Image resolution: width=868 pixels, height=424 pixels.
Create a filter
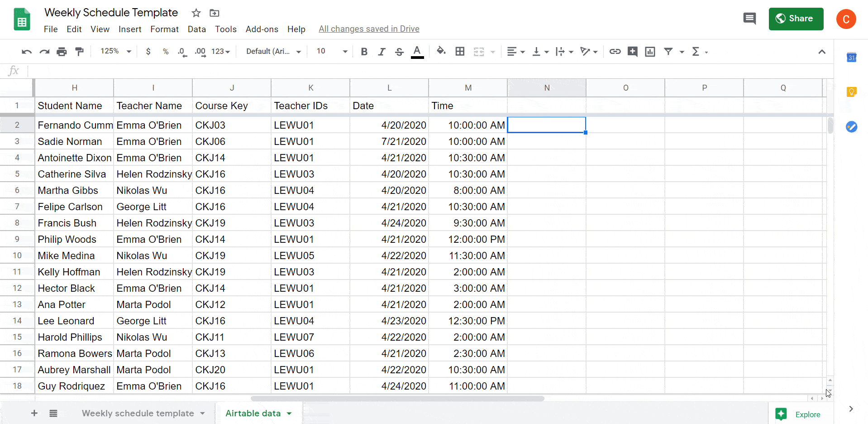pos(669,51)
